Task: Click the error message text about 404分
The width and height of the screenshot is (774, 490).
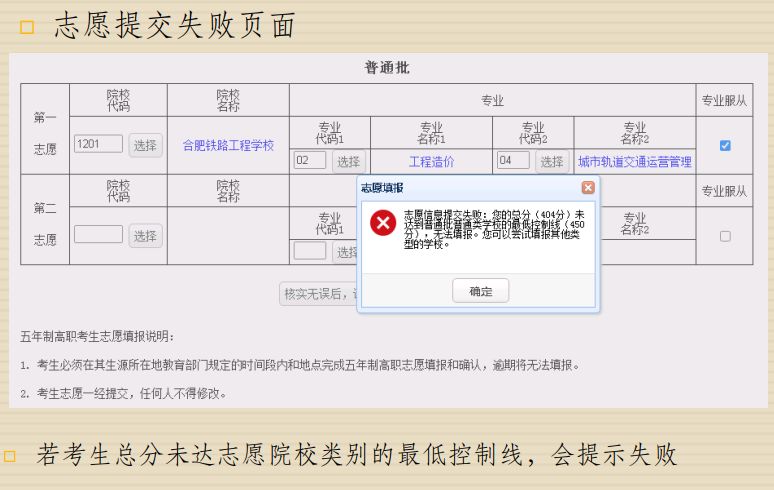Action: (494, 229)
